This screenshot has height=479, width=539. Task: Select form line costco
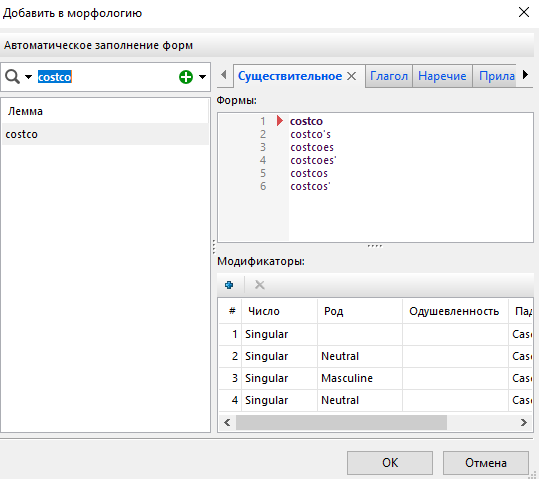click(306, 121)
